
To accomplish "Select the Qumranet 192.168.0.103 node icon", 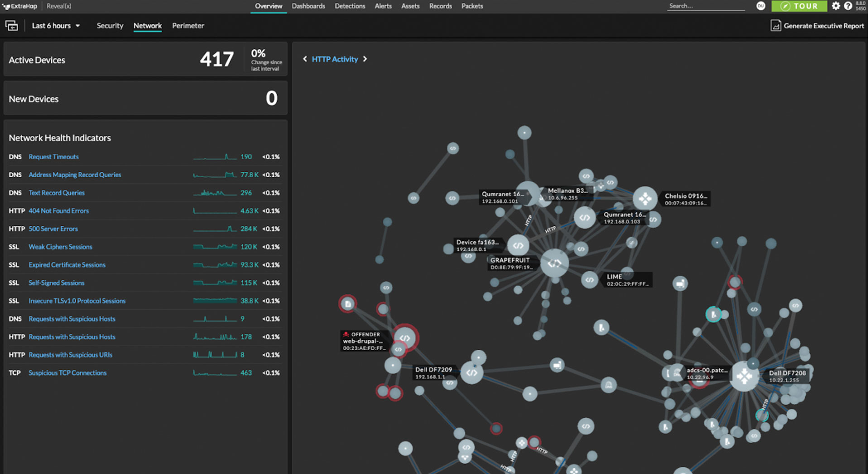I will [x=585, y=218].
